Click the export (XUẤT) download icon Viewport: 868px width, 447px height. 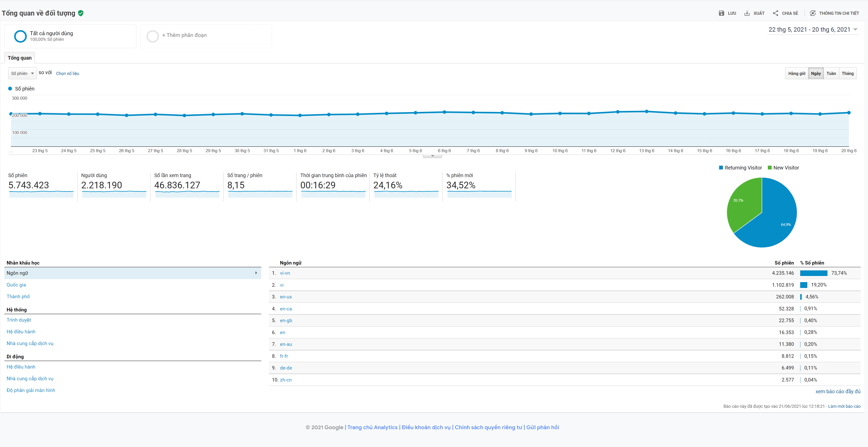pyautogui.click(x=747, y=13)
